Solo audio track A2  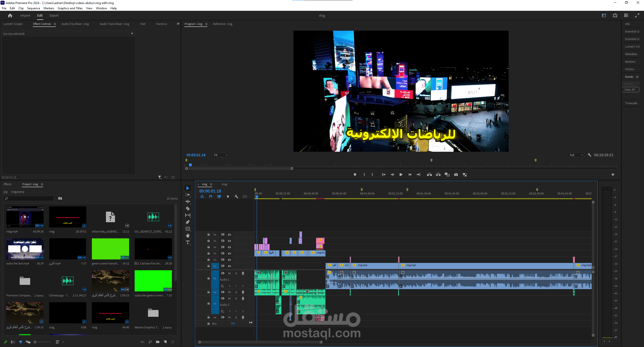(x=236, y=292)
